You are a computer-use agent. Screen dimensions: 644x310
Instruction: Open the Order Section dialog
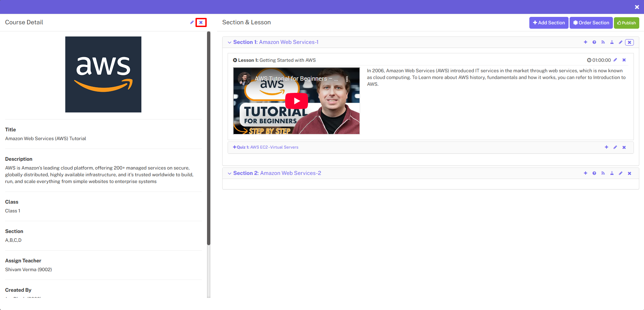click(x=591, y=23)
